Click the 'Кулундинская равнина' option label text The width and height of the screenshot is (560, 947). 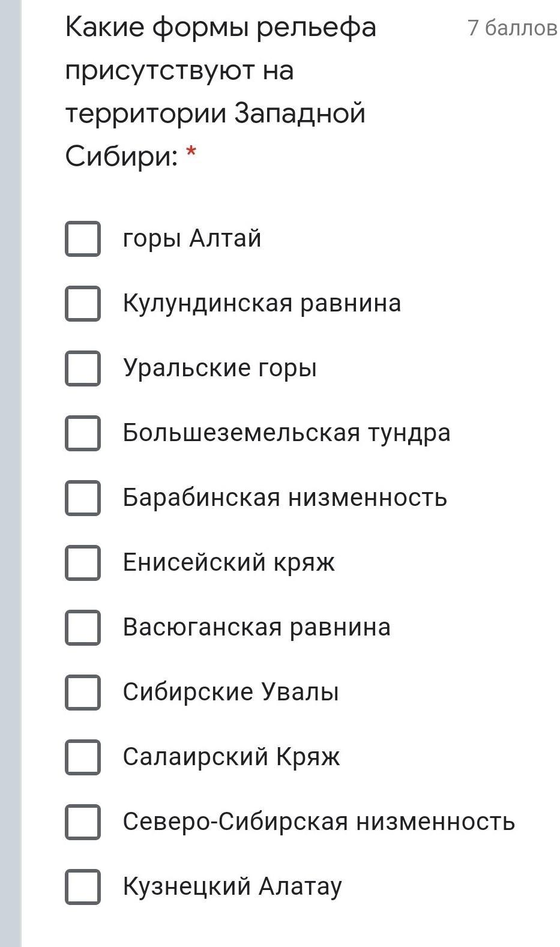pyautogui.click(x=262, y=303)
